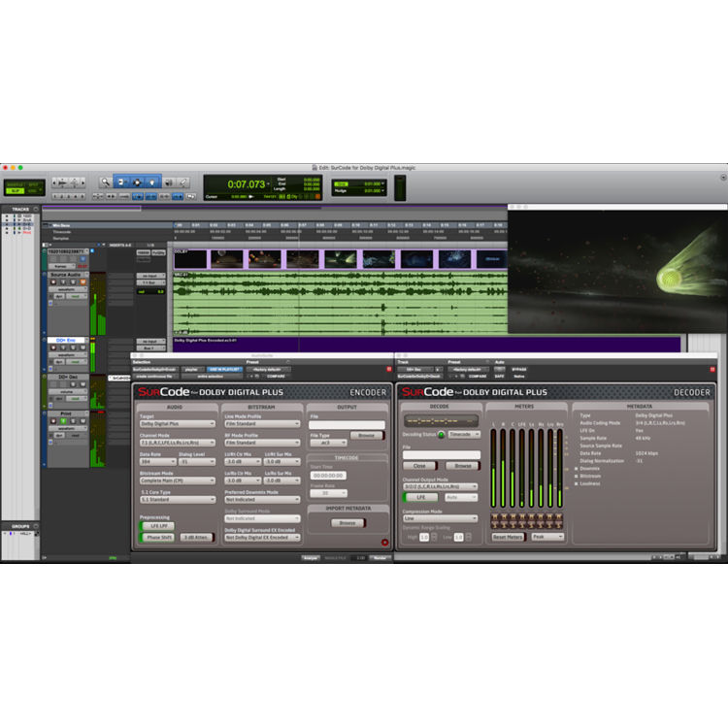Open the RF Mode Profile dropdown

(x=262, y=443)
